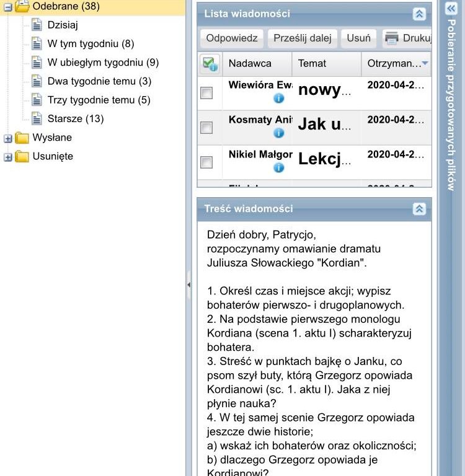Click the Wysłane folder icon
The image size is (465, 476).
tap(22, 138)
